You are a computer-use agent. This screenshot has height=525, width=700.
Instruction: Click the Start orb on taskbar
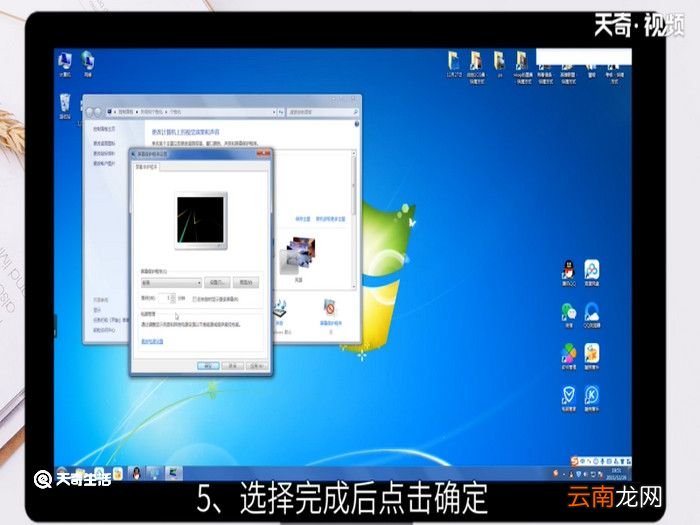(62, 473)
